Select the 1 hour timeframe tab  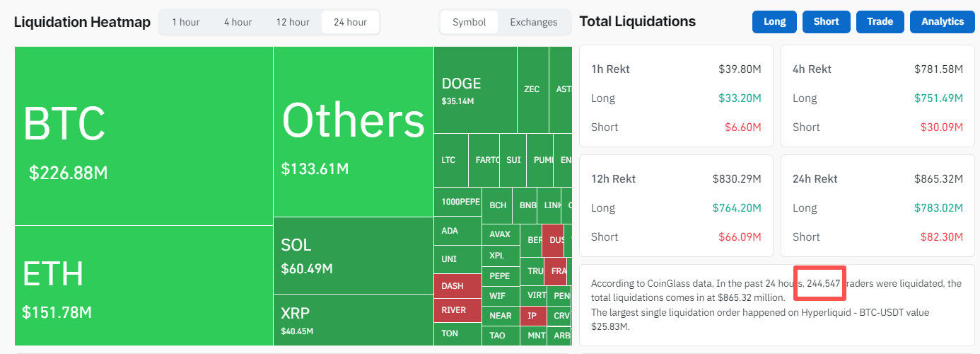pos(185,22)
